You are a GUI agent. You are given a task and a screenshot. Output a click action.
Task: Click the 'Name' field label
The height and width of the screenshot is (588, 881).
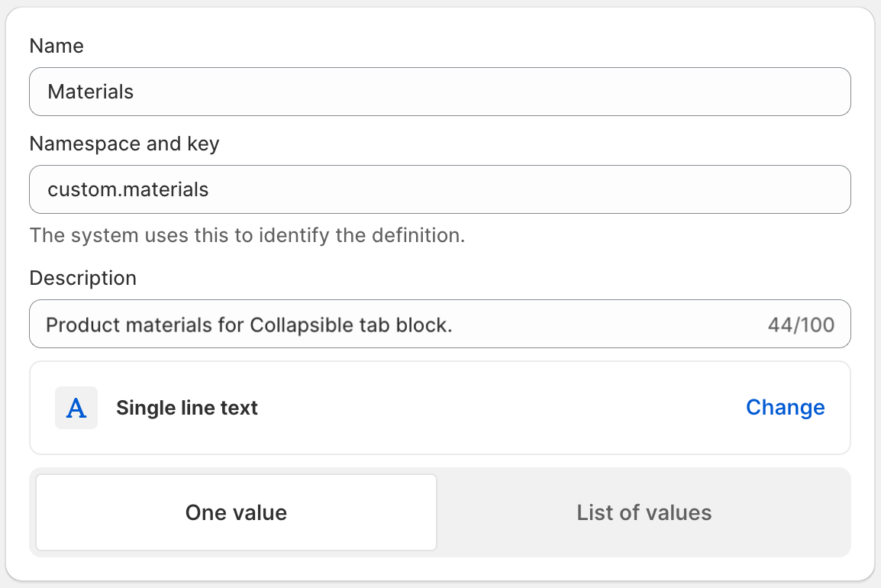[x=56, y=46]
